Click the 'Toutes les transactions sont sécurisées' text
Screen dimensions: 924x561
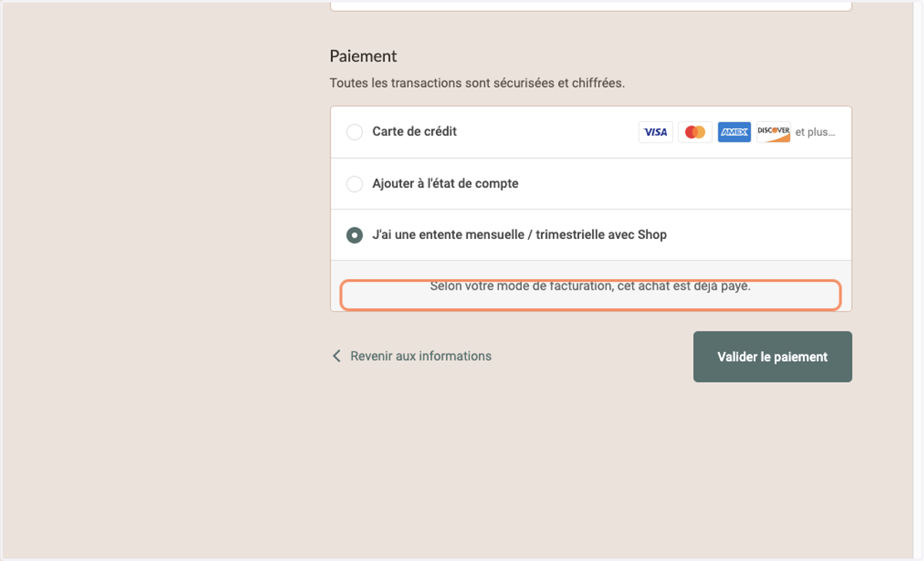(x=477, y=82)
